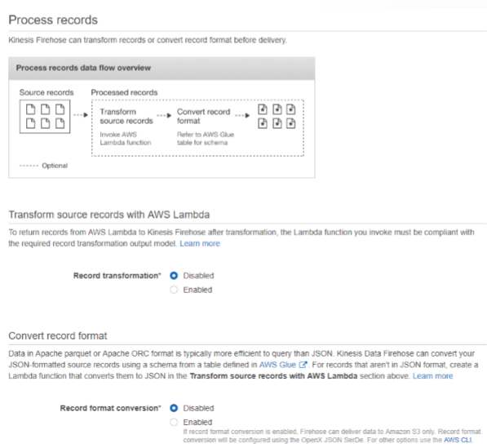The width and height of the screenshot is (487, 448).
Task: Click the Kinesis Firehose description sentence
Action: coord(148,40)
